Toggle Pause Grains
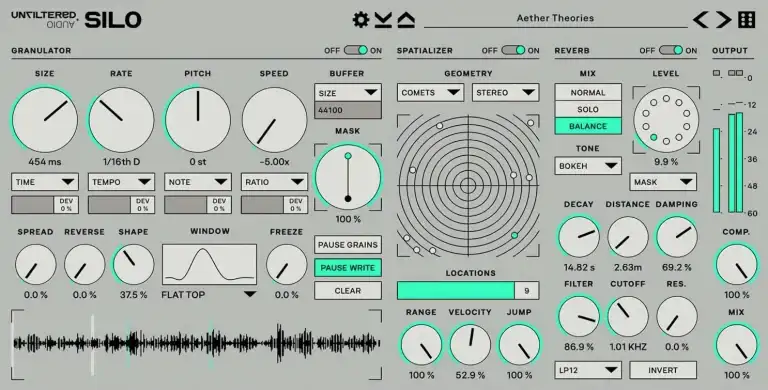768x390 pixels. (348, 244)
